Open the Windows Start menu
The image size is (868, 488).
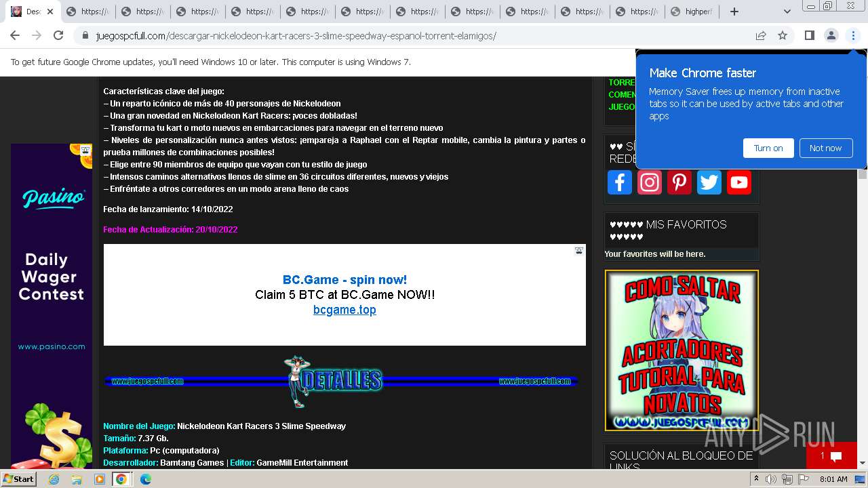pos(18,479)
